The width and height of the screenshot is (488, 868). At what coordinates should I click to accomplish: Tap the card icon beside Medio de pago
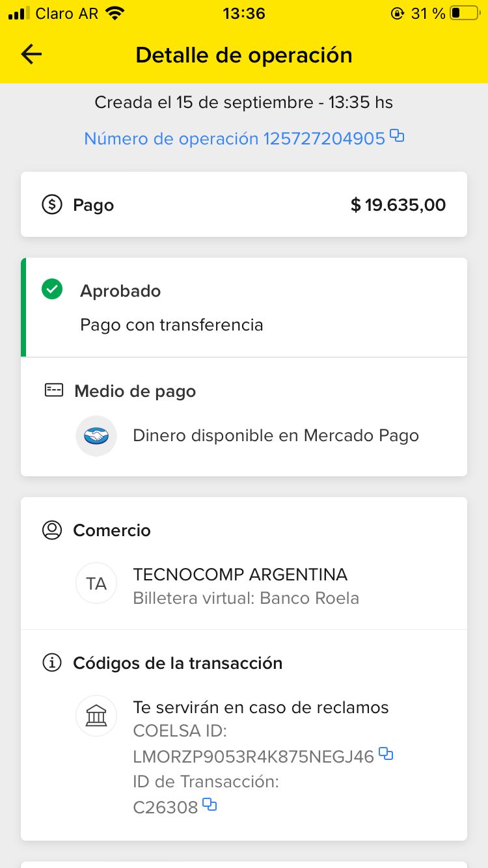(53, 390)
